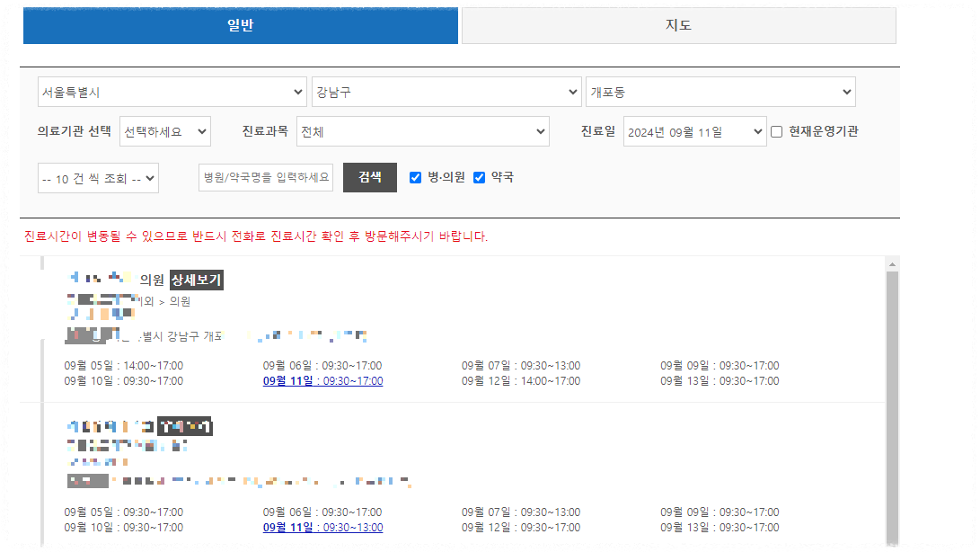Open the 진료과목 subject dropdown showing 전체
Image resolution: width=980 pixels, height=552 pixels.
click(x=423, y=131)
